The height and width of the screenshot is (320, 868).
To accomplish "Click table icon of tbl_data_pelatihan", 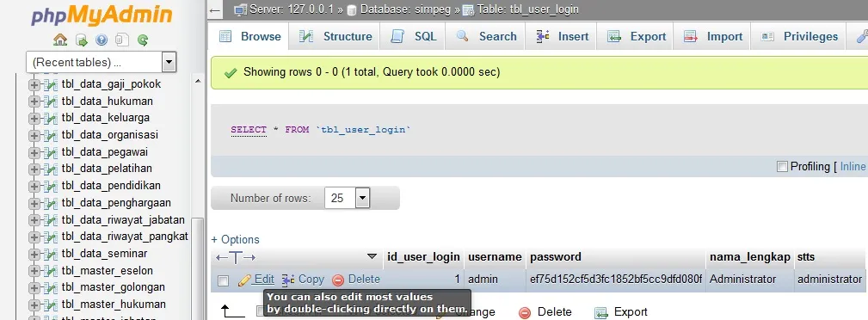I will point(51,169).
